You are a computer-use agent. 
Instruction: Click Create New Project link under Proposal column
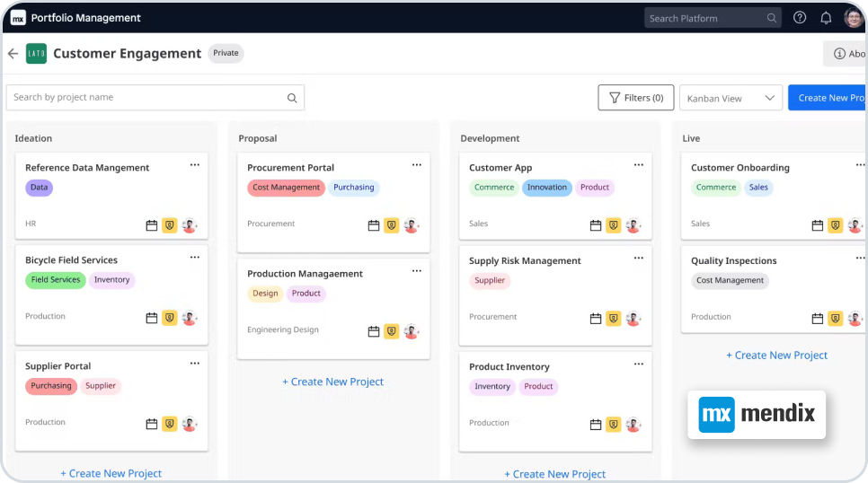[x=332, y=382]
